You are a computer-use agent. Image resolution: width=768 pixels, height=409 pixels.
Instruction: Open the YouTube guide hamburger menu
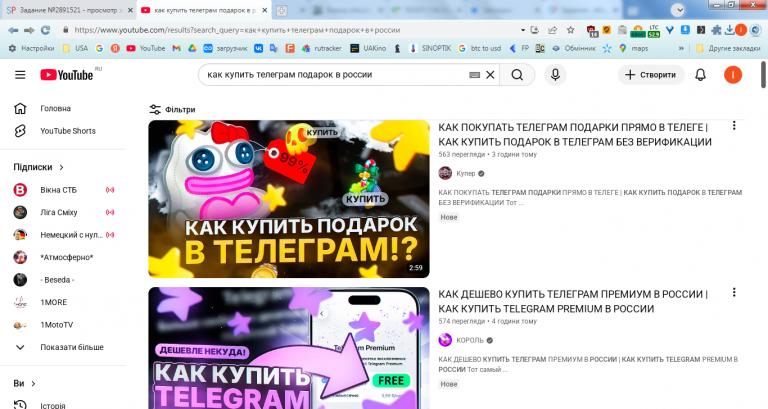pyautogui.click(x=20, y=75)
